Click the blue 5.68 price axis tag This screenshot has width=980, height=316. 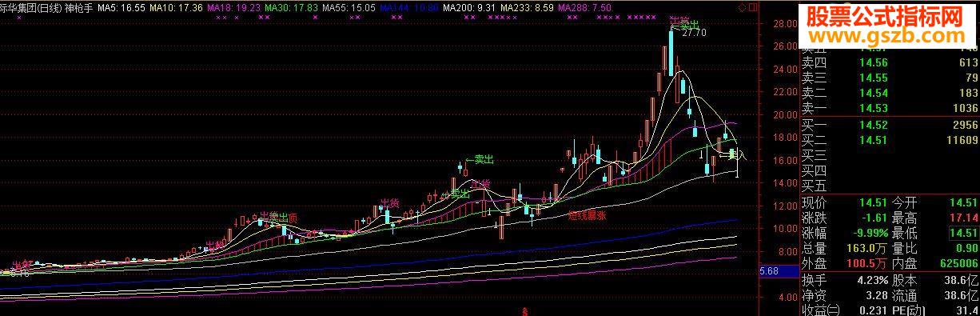767,271
